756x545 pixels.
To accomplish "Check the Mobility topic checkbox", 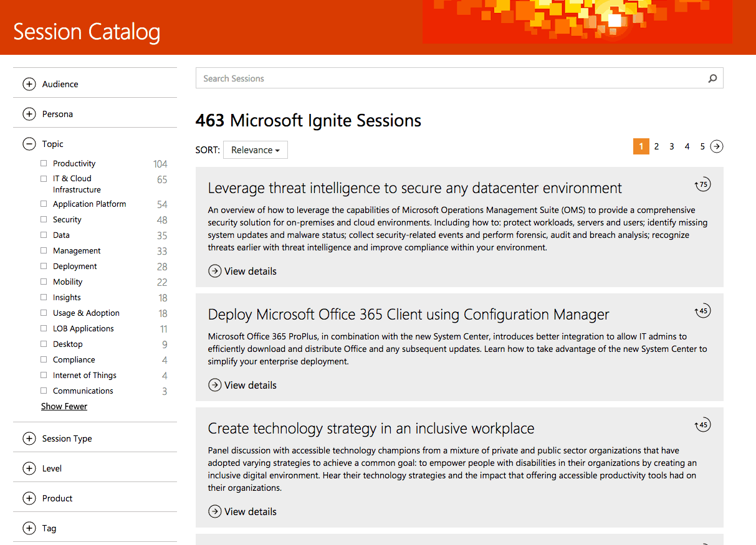I will click(44, 282).
